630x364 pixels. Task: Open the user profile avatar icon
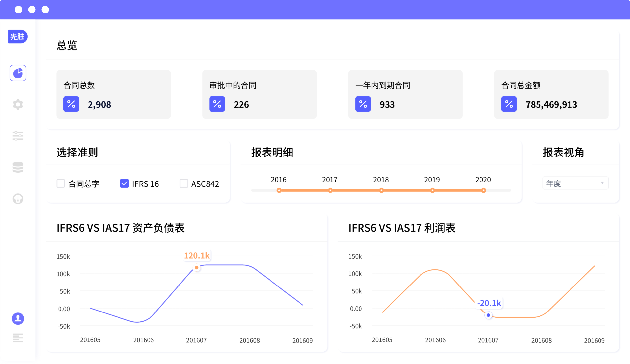coord(18,319)
